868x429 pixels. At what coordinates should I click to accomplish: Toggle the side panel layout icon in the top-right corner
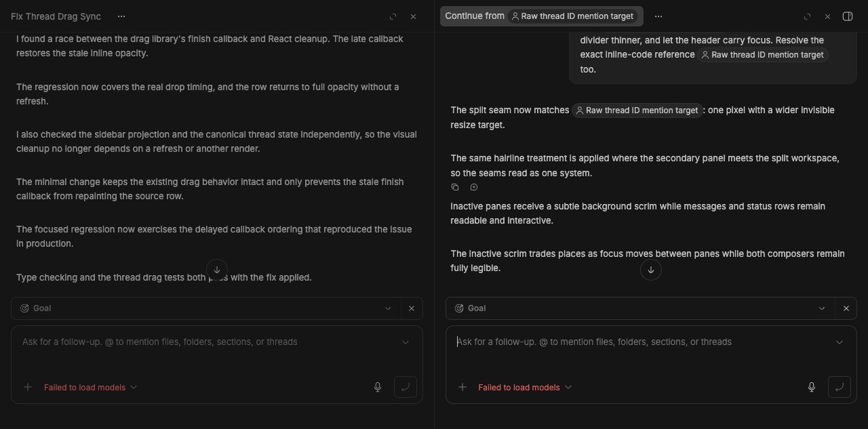pos(847,16)
